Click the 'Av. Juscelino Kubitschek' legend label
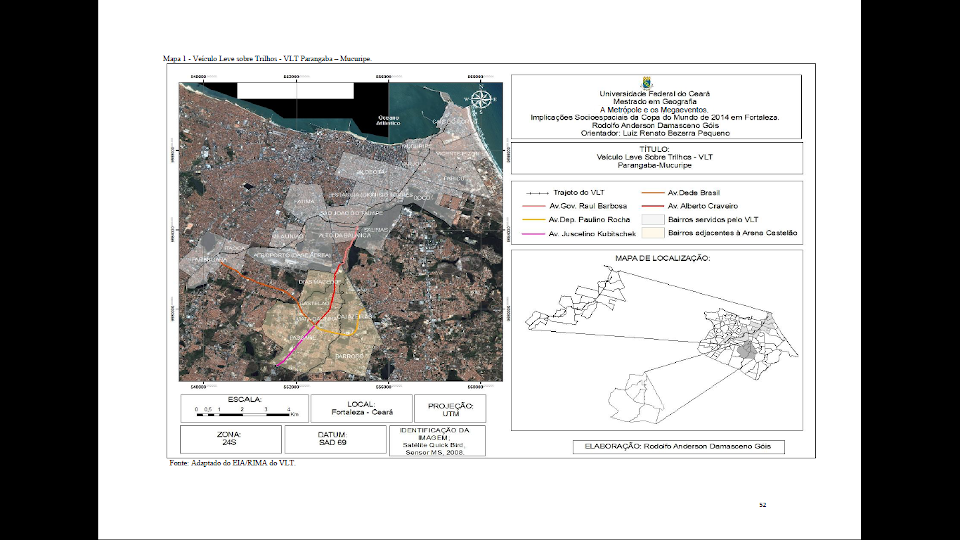 point(592,234)
